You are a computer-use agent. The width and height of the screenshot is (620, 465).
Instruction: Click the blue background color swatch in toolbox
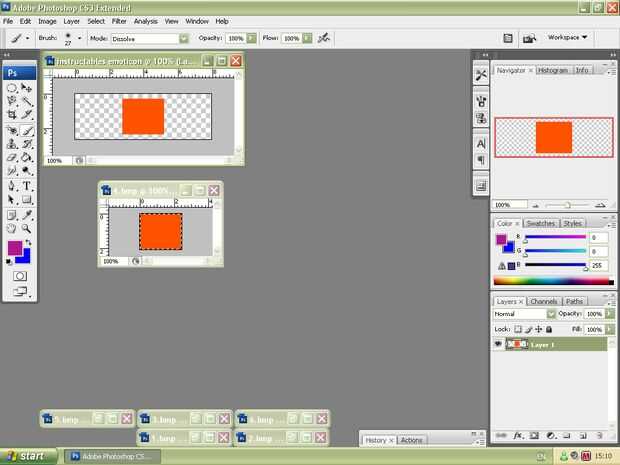click(x=25, y=258)
